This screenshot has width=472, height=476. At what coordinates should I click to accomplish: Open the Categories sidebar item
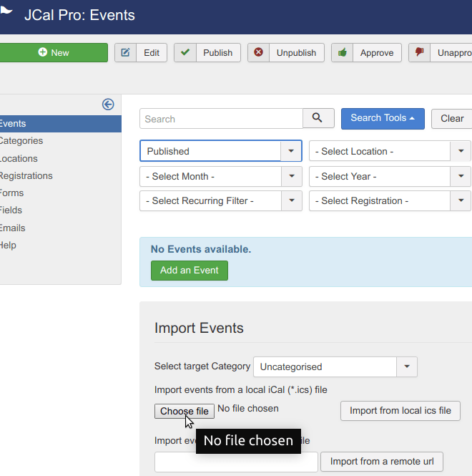(21, 141)
